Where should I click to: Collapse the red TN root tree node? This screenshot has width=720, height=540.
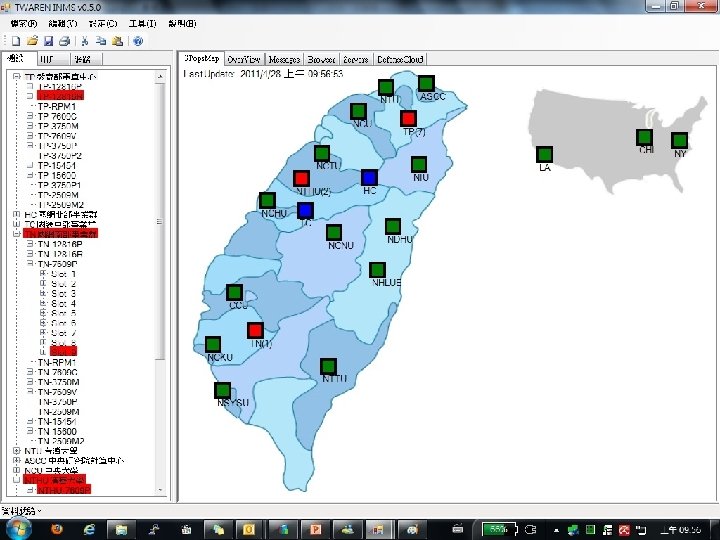click(x=17, y=234)
